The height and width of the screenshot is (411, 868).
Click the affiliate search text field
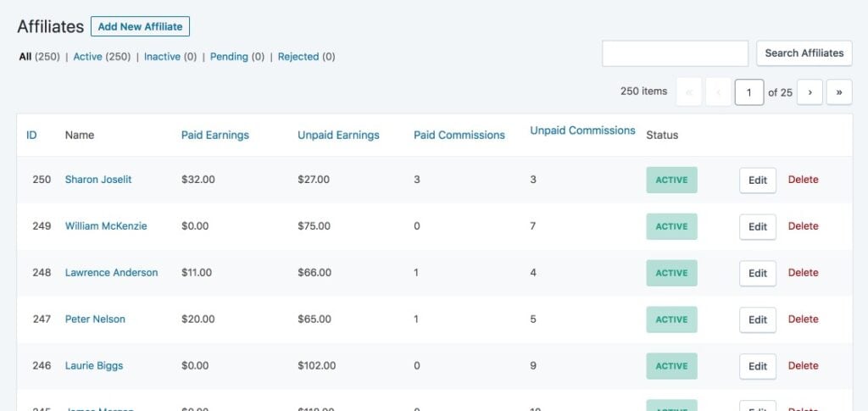pos(675,53)
